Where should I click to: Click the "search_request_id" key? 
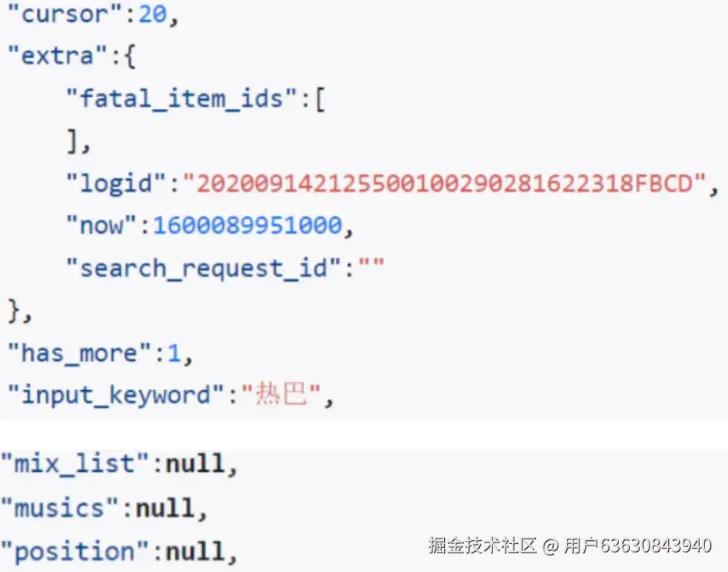(204, 268)
